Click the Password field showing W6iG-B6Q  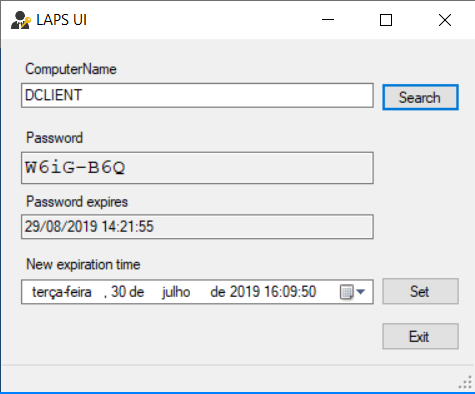coord(197,168)
